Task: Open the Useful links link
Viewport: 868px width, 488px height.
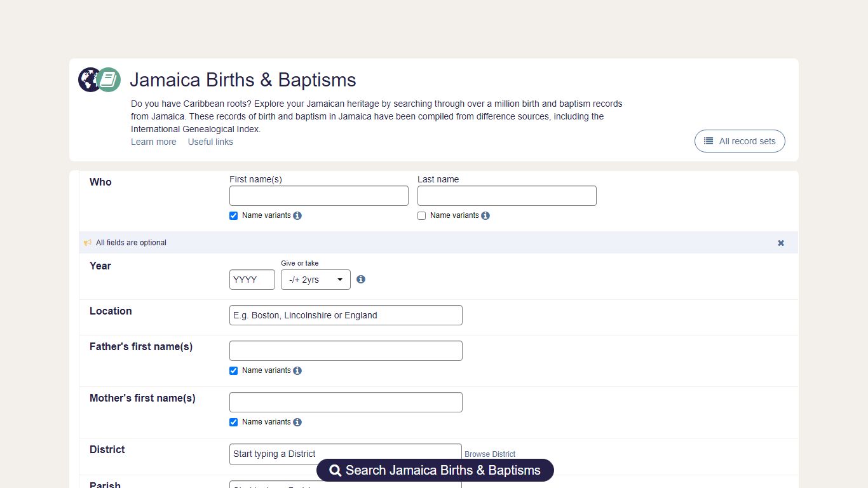Action: [x=210, y=142]
